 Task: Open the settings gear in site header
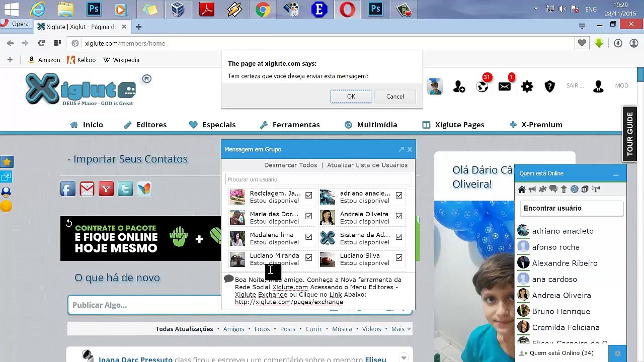coord(527,86)
